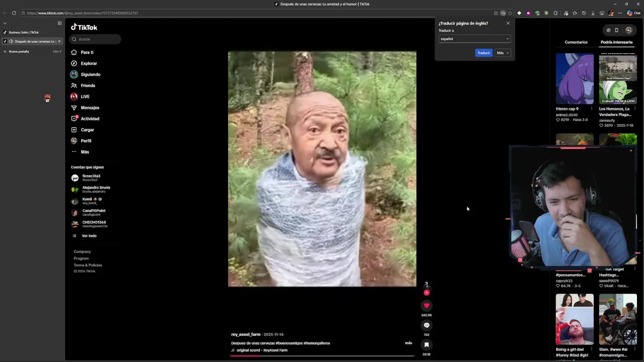Open options for frieren cap 9 video
This screenshot has width=644, height=362.
tap(591, 109)
